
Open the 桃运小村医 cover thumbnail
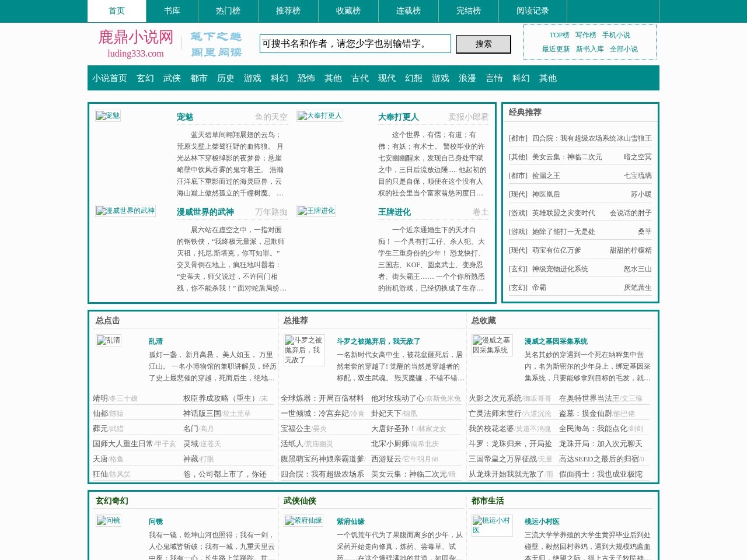tap(492, 525)
